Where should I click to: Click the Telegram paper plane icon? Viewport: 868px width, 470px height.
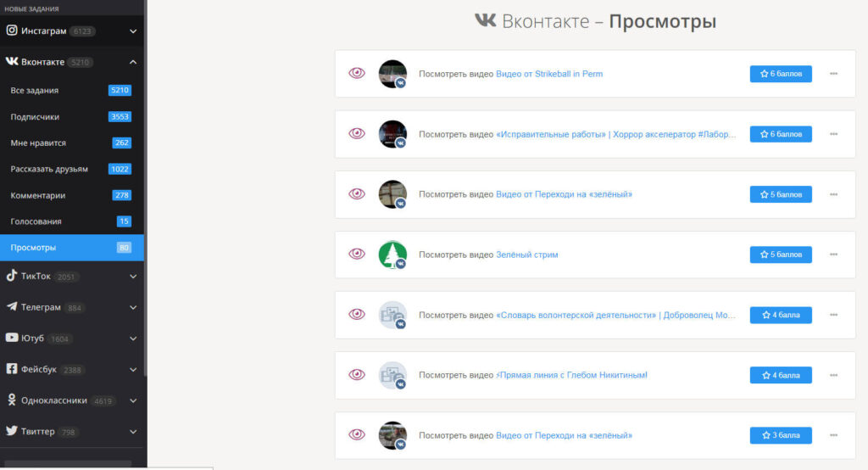(x=12, y=307)
